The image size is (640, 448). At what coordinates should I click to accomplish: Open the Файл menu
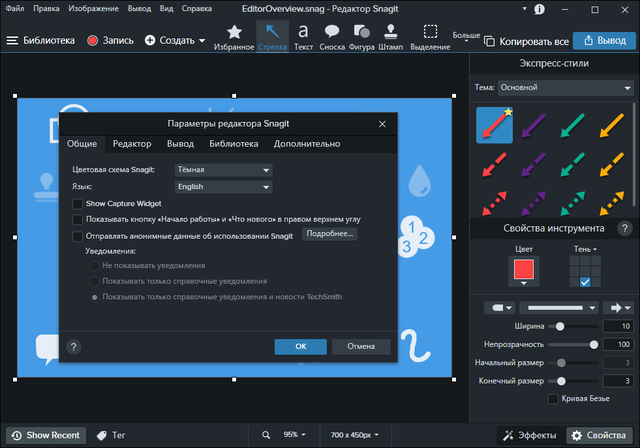[x=15, y=9]
